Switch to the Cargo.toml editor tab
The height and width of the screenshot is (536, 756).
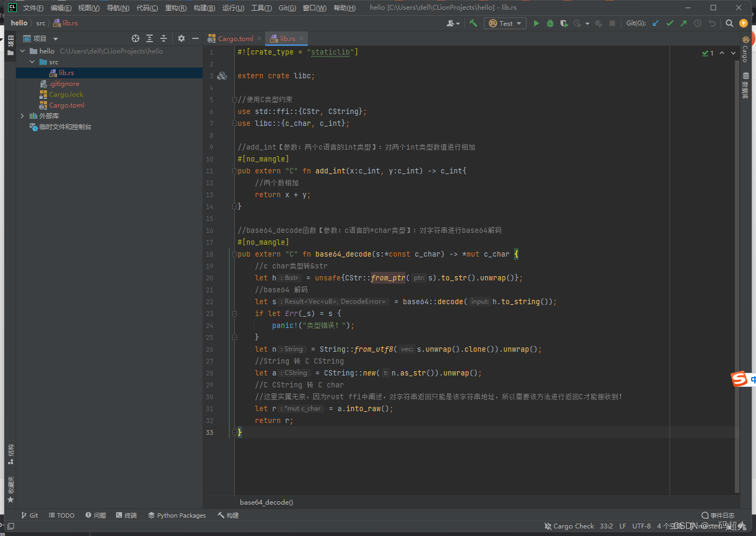[235, 38]
